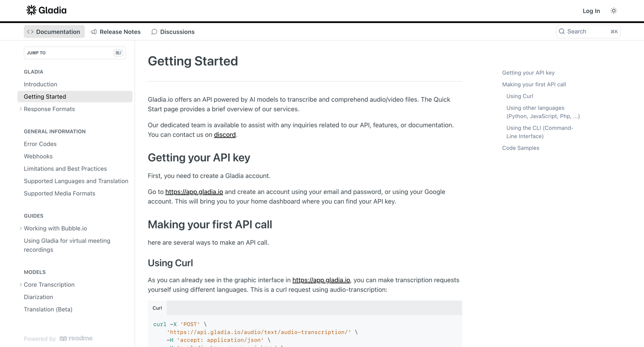Click the Getting your API key heading

pyautogui.click(x=199, y=158)
